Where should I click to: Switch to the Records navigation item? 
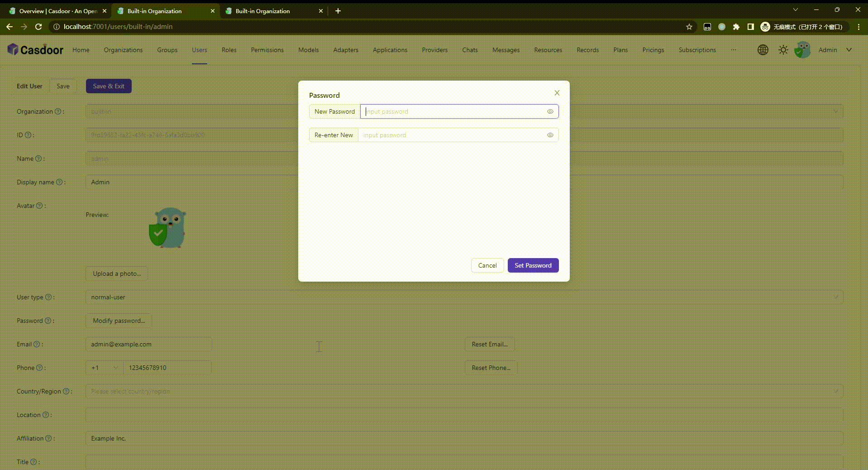coord(587,50)
